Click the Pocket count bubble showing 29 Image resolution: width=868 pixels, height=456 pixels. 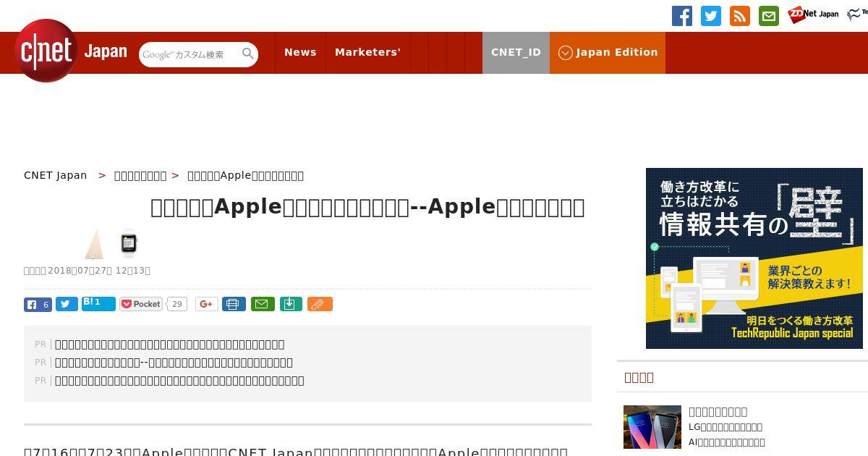176,304
